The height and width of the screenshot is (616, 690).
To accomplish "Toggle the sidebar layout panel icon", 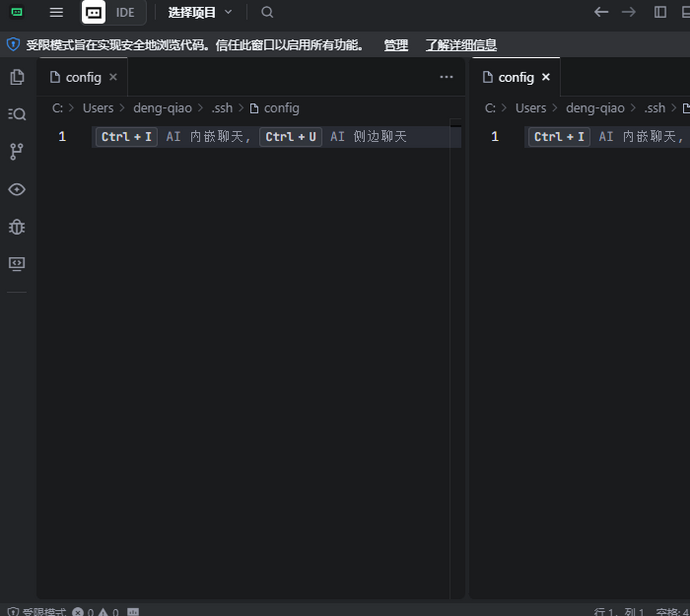I will click(660, 12).
